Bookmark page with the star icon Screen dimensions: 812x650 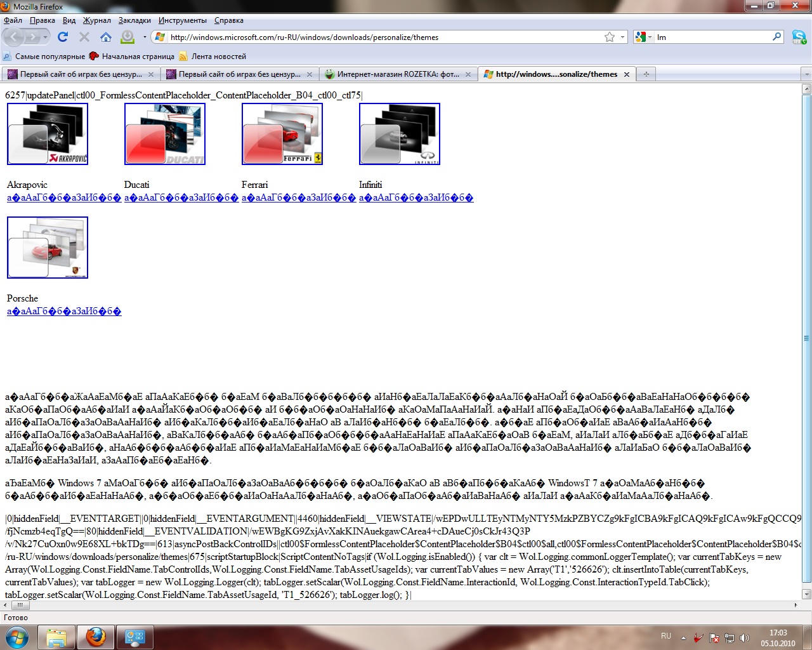[x=610, y=37]
